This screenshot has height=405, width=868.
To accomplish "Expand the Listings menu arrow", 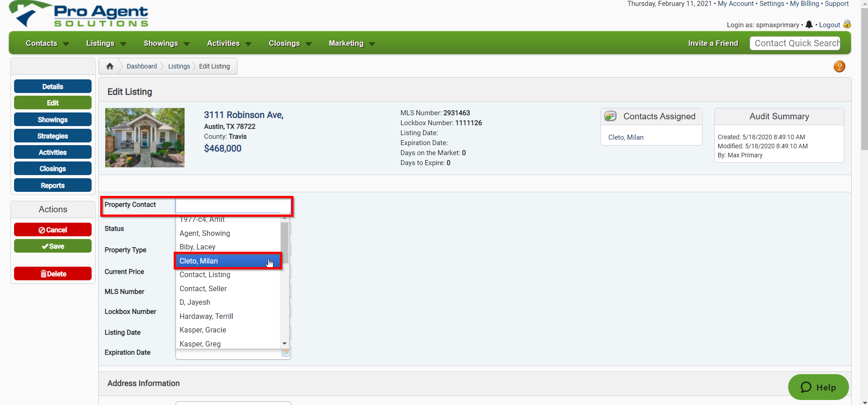I will [x=123, y=44].
